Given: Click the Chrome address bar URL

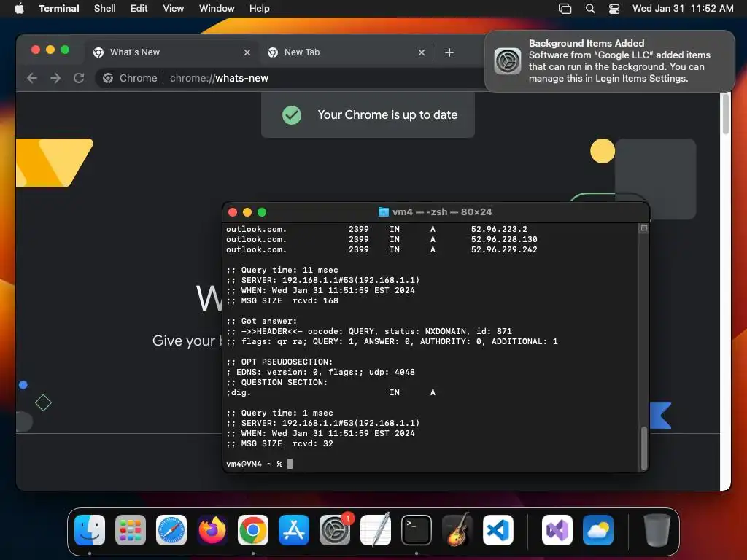Looking at the screenshot, I should (219, 78).
